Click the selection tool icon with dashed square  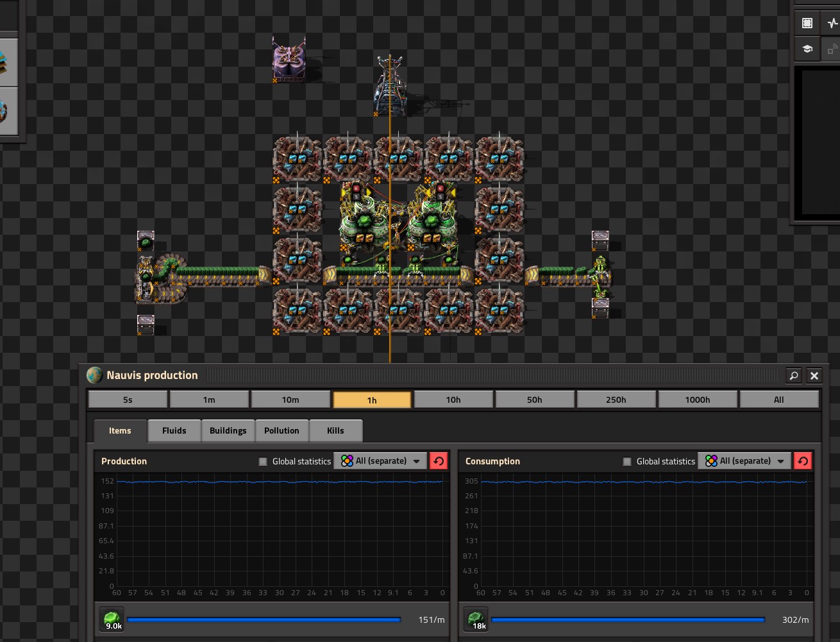pyautogui.click(x=807, y=23)
